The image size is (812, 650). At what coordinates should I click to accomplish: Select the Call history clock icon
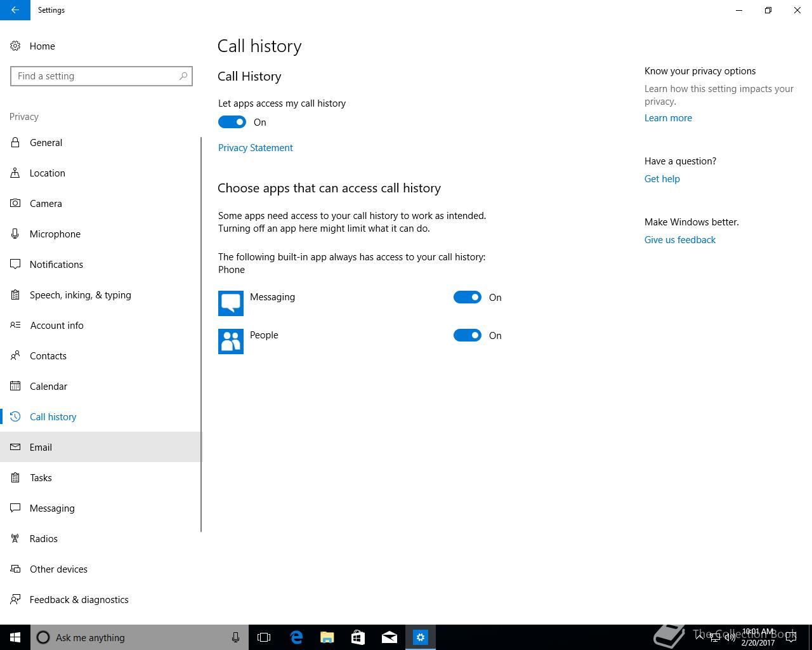[x=15, y=416]
